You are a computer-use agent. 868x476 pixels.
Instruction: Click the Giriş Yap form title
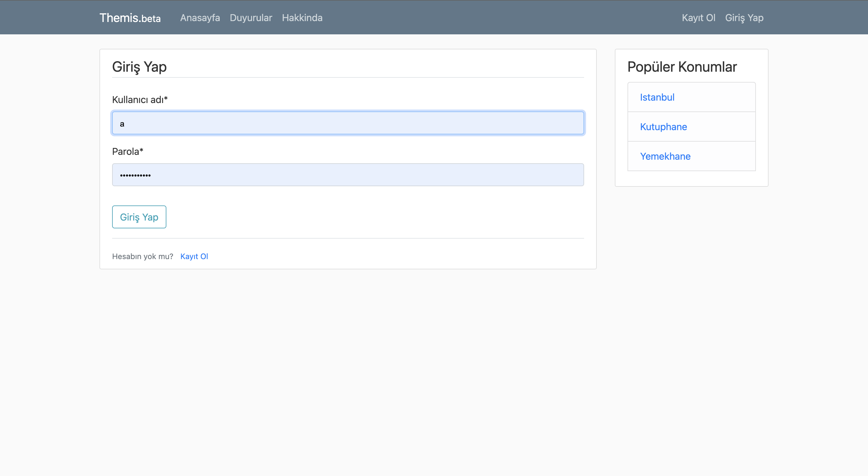139,67
